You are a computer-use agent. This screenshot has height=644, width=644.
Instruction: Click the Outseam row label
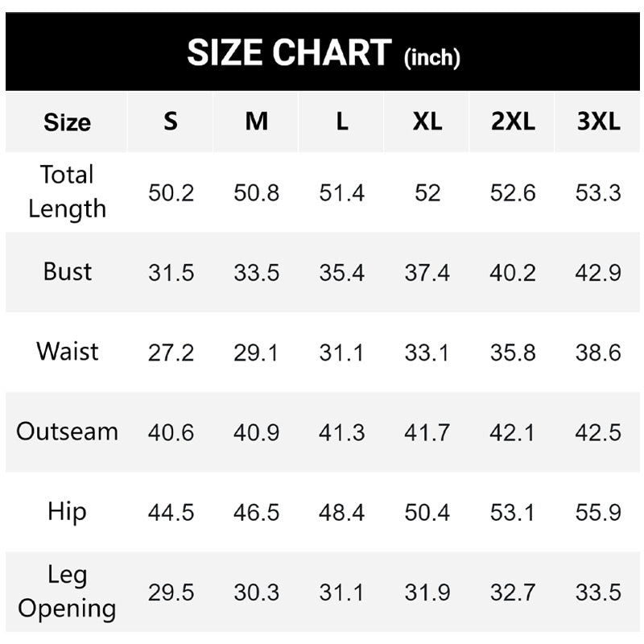[x=67, y=431]
